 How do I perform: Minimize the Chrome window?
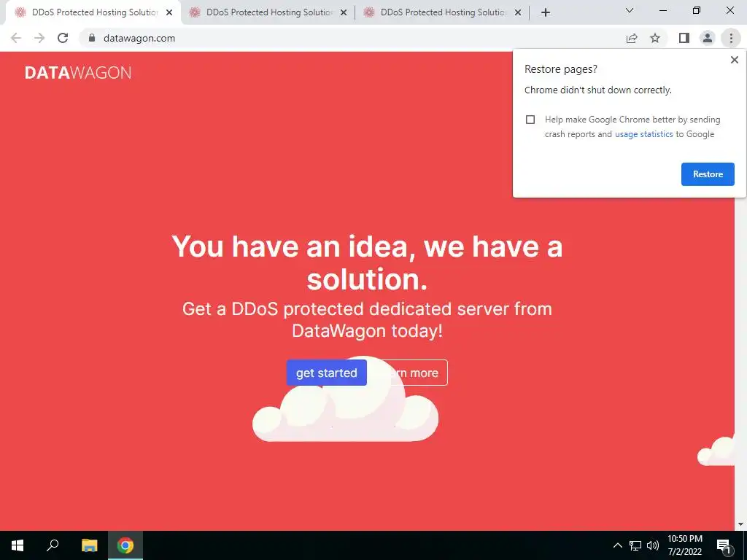coord(662,10)
